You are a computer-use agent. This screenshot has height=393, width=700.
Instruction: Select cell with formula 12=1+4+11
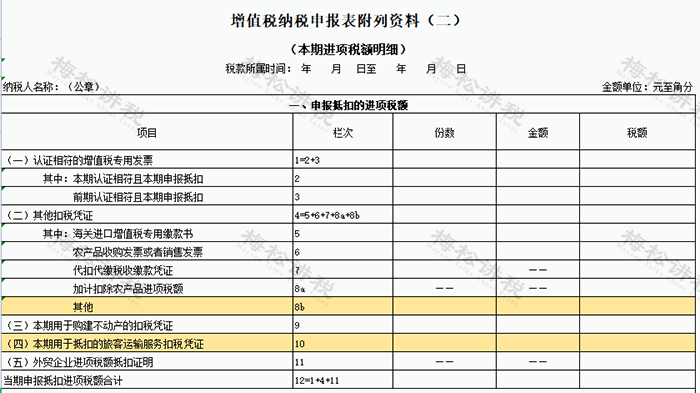tap(343, 380)
